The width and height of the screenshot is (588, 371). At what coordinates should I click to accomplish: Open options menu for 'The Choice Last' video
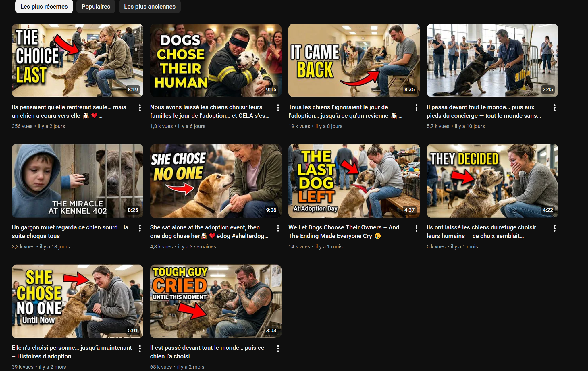tap(140, 108)
